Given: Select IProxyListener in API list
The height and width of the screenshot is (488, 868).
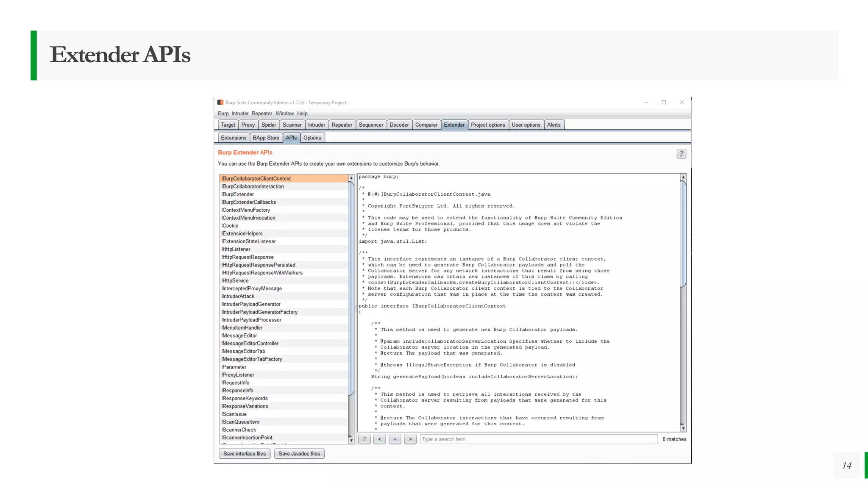Looking at the screenshot, I should 284,374.
